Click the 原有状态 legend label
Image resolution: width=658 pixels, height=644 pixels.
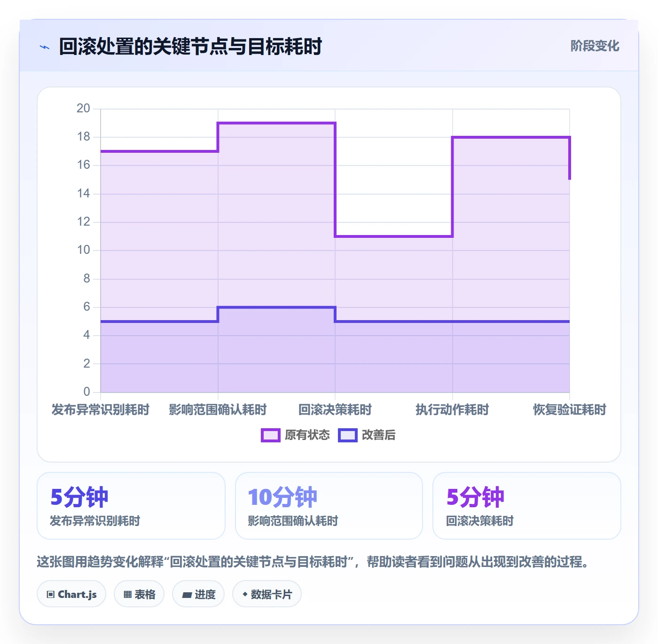(x=307, y=435)
